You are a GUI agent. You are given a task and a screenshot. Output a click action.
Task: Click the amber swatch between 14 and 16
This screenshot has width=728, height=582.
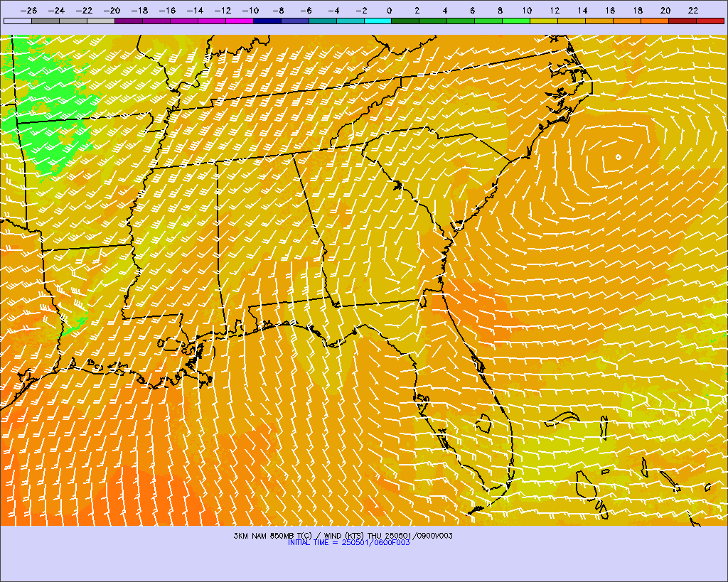pos(599,21)
